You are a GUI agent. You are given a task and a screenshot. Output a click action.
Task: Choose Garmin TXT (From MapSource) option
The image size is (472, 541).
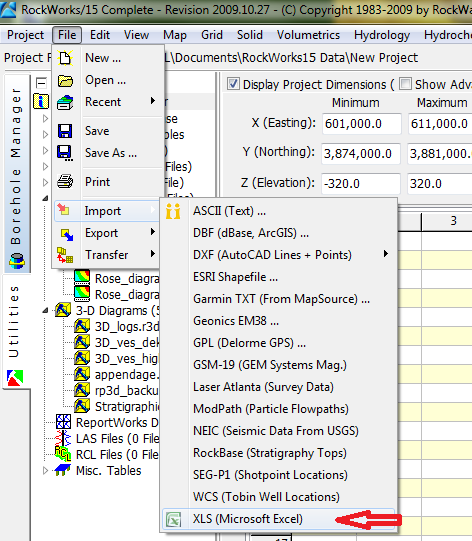pos(279,299)
